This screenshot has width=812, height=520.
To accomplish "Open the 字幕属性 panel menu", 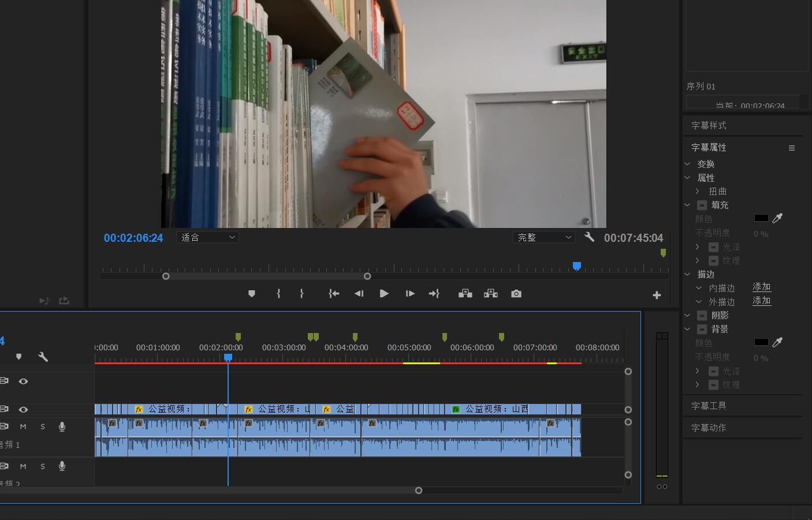I will 792,148.
